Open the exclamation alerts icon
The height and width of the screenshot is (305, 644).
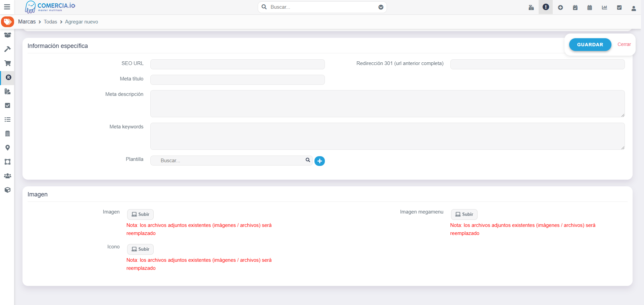(546, 7)
